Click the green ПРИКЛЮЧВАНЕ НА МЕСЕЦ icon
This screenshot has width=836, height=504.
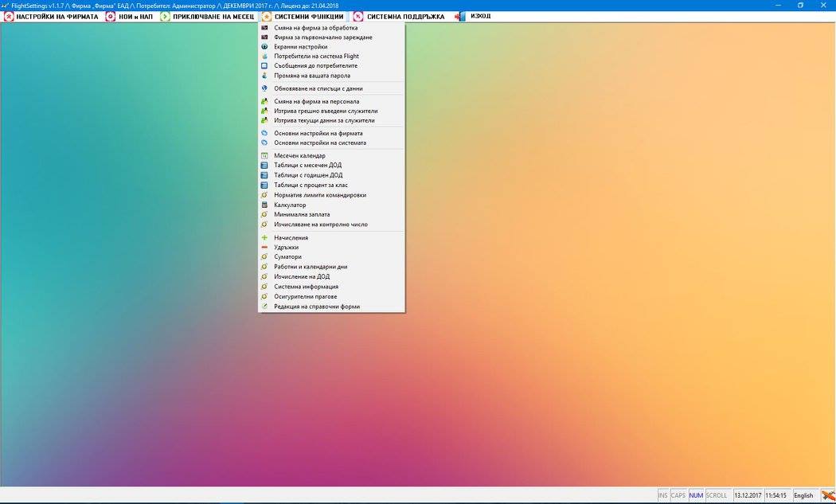click(166, 17)
